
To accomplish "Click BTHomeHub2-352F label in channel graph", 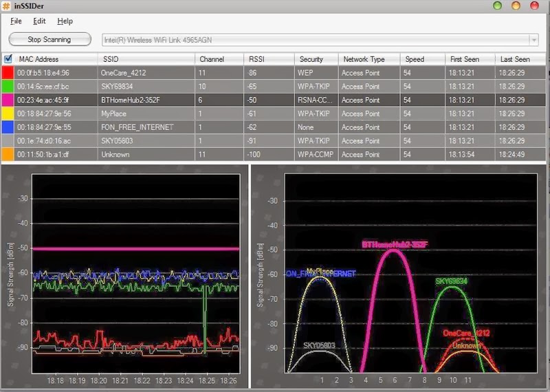I will tap(395, 245).
